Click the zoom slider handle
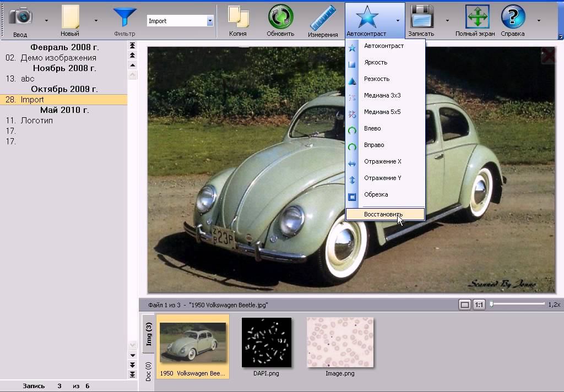 coord(491,304)
